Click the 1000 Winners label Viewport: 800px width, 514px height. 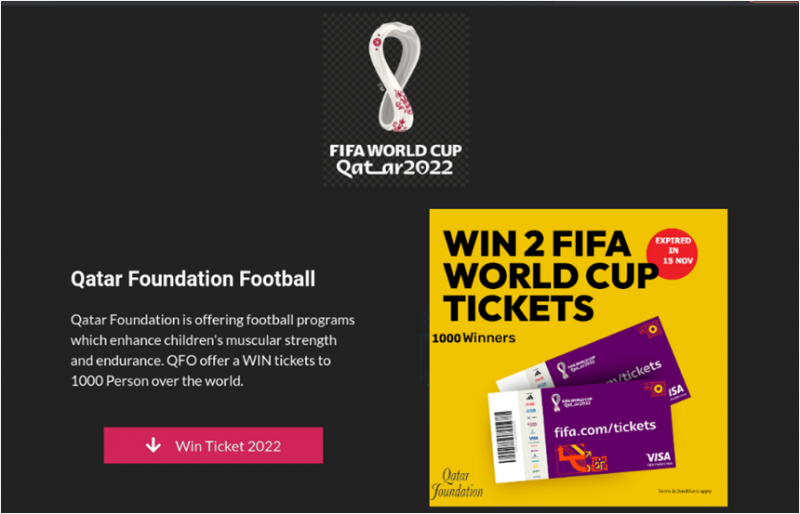pyautogui.click(x=474, y=337)
